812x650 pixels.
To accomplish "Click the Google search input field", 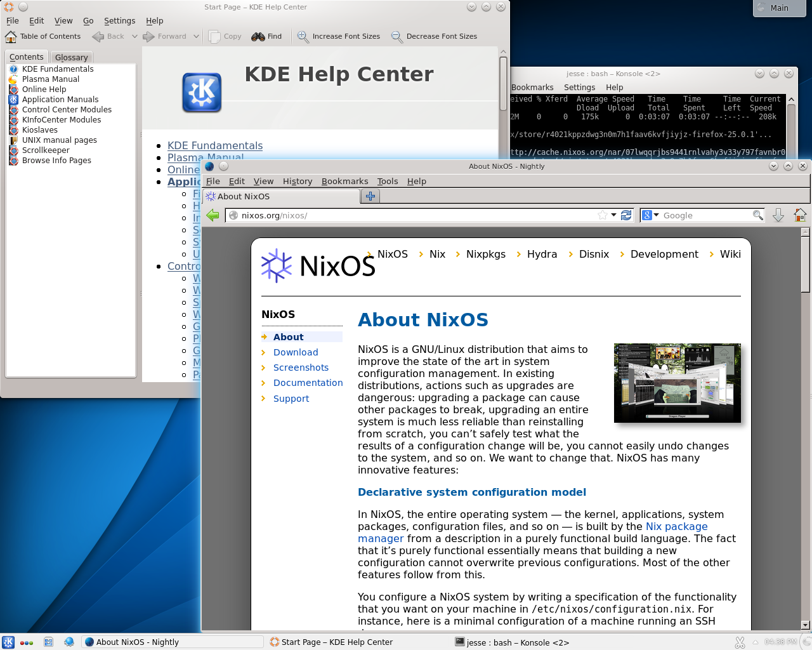I will point(707,215).
